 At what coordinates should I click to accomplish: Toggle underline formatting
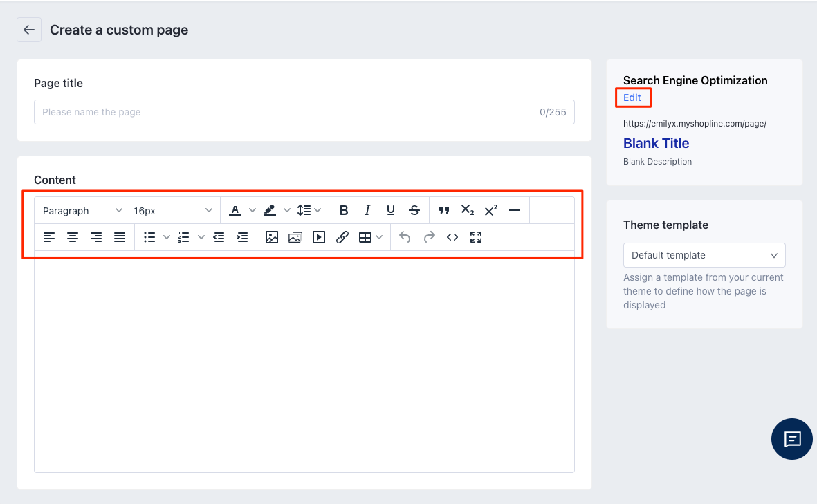[x=391, y=210]
